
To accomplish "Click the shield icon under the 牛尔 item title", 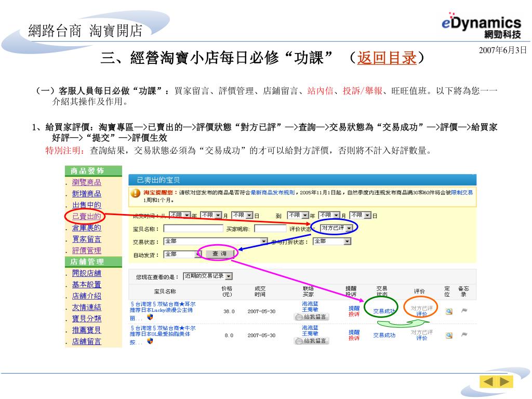I will pos(150,341).
